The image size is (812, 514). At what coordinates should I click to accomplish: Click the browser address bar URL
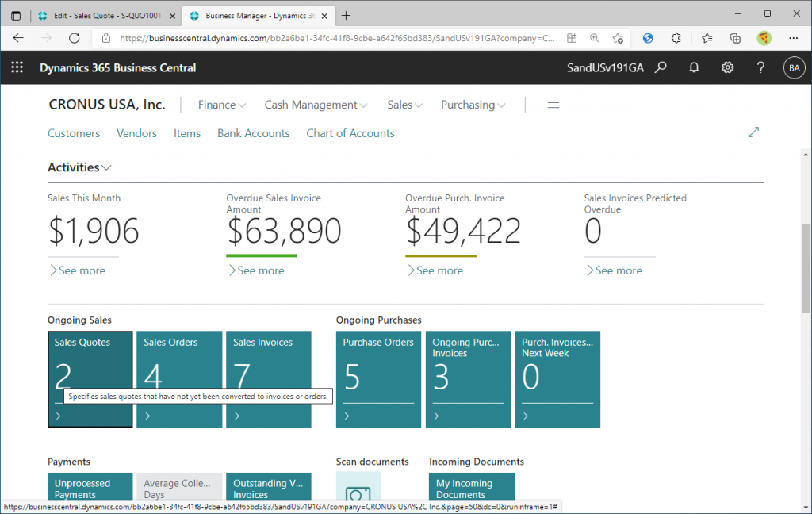[336, 38]
